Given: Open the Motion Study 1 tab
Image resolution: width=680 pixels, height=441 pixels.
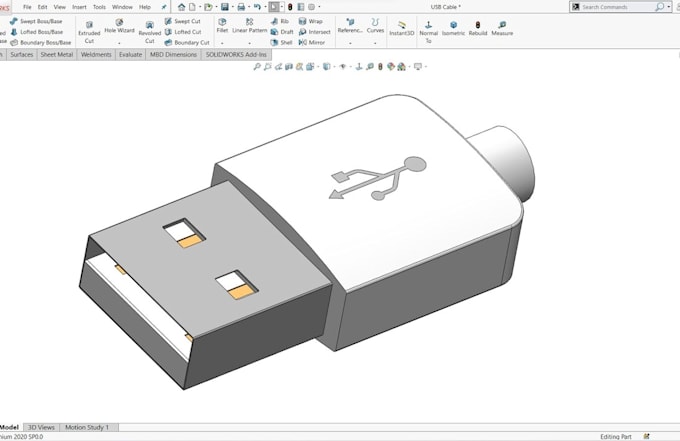Looking at the screenshot, I should [87, 427].
